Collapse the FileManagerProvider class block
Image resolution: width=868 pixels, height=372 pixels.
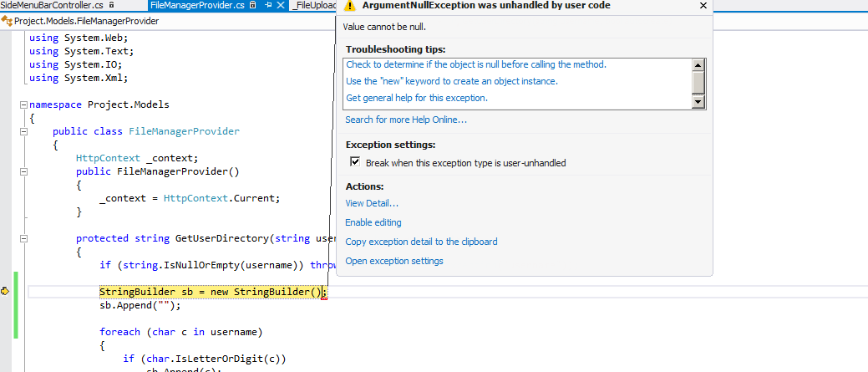point(23,132)
